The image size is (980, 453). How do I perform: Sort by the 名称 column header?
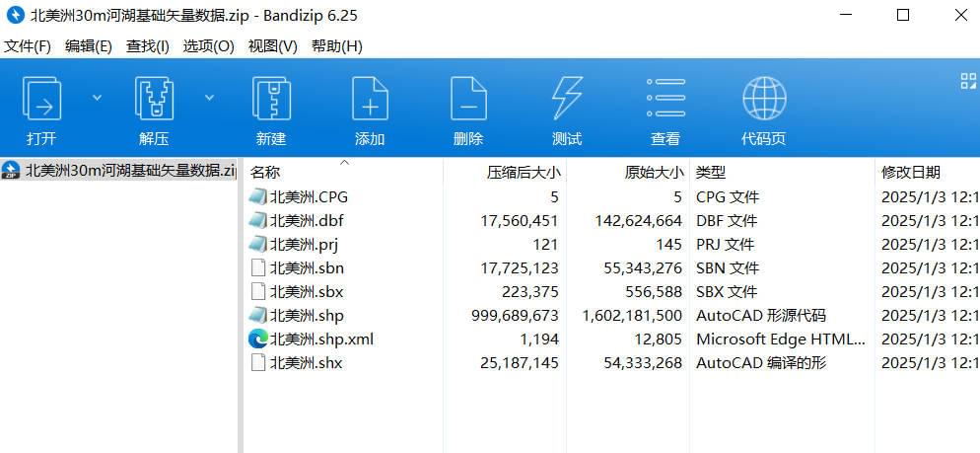(265, 173)
